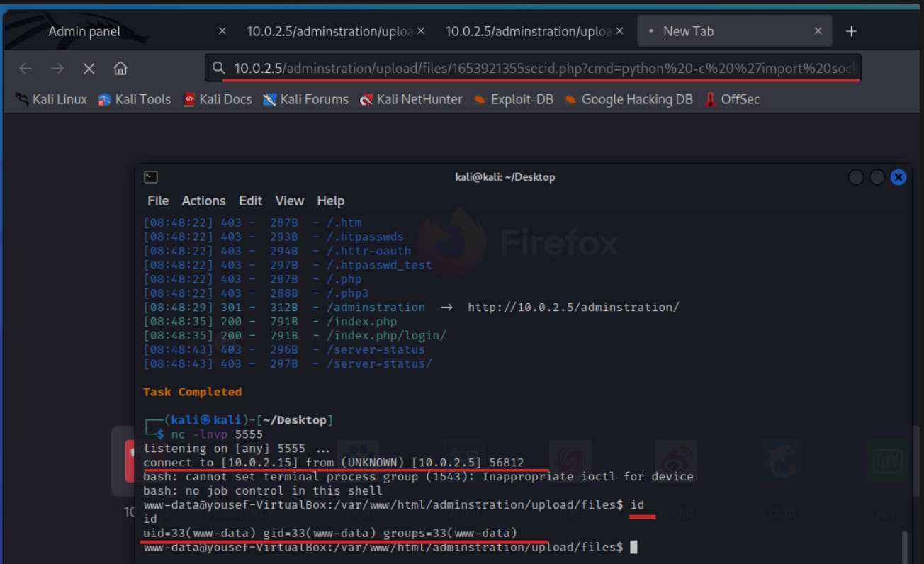Image resolution: width=924 pixels, height=564 pixels.
Task: Minimize the terminal window
Action: [x=856, y=177]
